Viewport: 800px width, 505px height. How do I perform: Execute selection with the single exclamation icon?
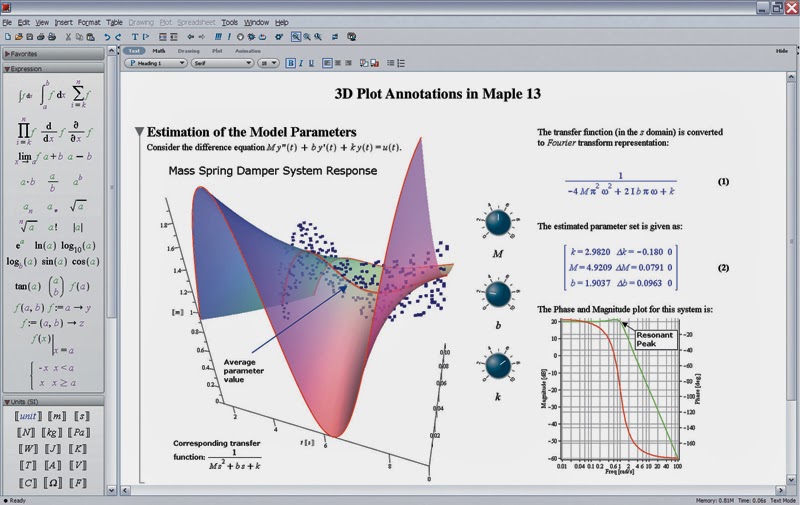tap(229, 37)
